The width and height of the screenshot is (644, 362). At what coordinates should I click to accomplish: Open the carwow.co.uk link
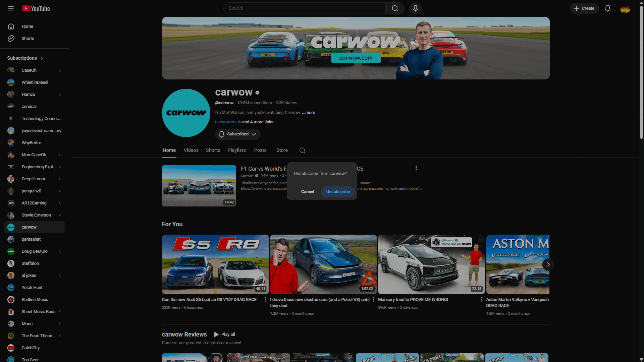point(228,122)
